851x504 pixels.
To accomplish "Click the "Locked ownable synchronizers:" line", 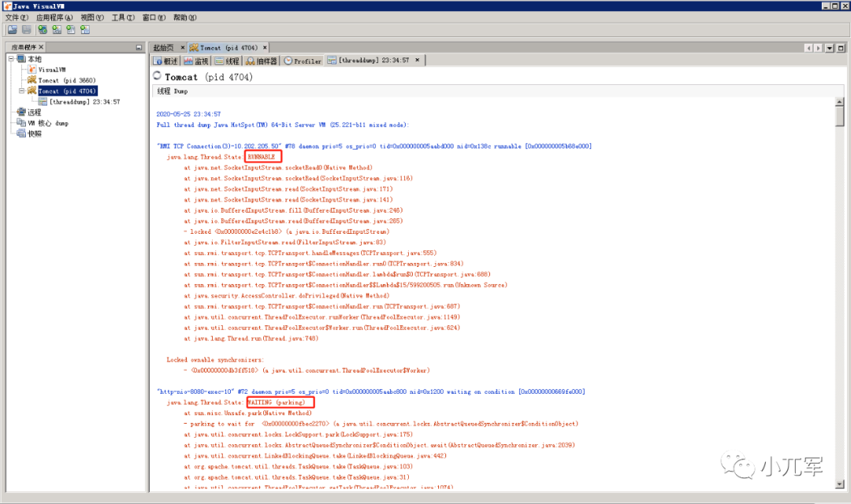I will [215, 360].
